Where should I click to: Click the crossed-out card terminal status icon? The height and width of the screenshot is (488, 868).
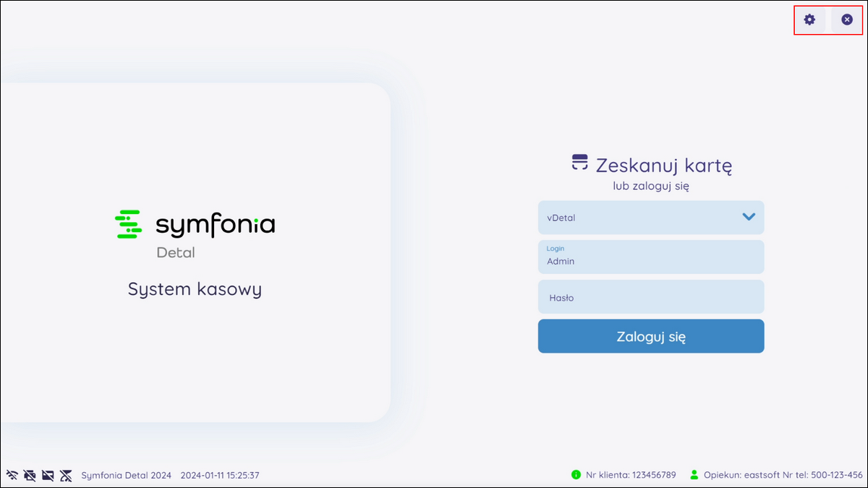click(x=48, y=475)
